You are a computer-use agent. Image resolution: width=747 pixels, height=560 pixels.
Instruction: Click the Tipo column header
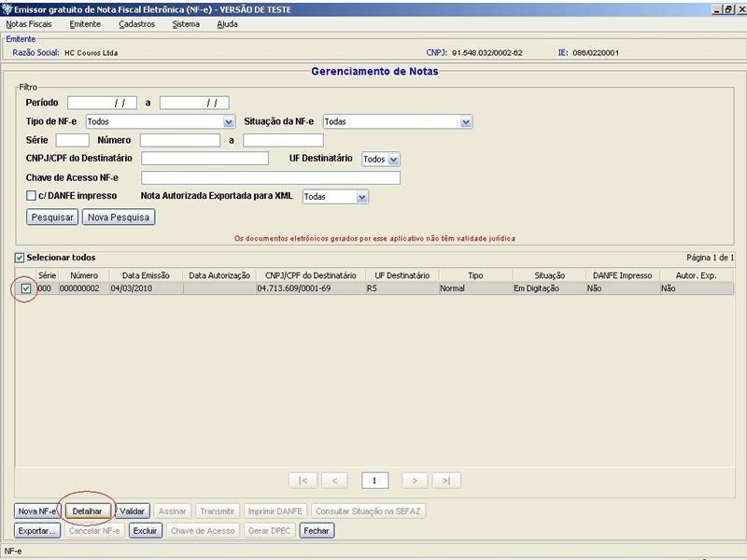[x=475, y=275]
